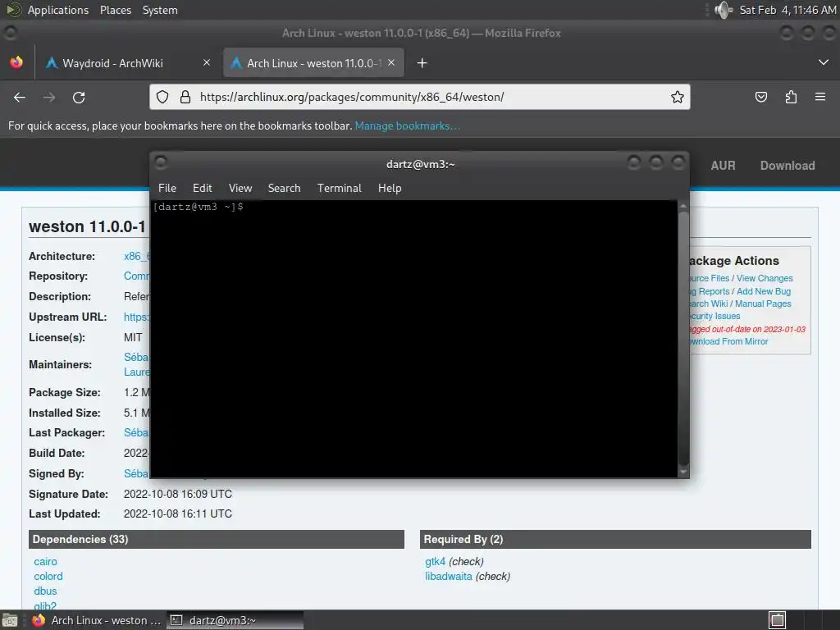840x630 pixels.
Task: Open the View Changes link
Action: [x=765, y=278]
